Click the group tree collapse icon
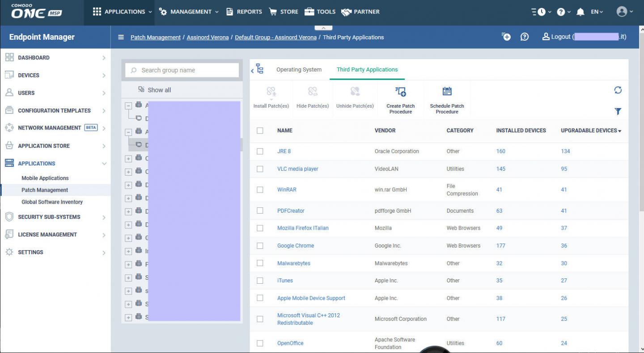This screenshot has height=353, width=644. [x=258, y=70]
